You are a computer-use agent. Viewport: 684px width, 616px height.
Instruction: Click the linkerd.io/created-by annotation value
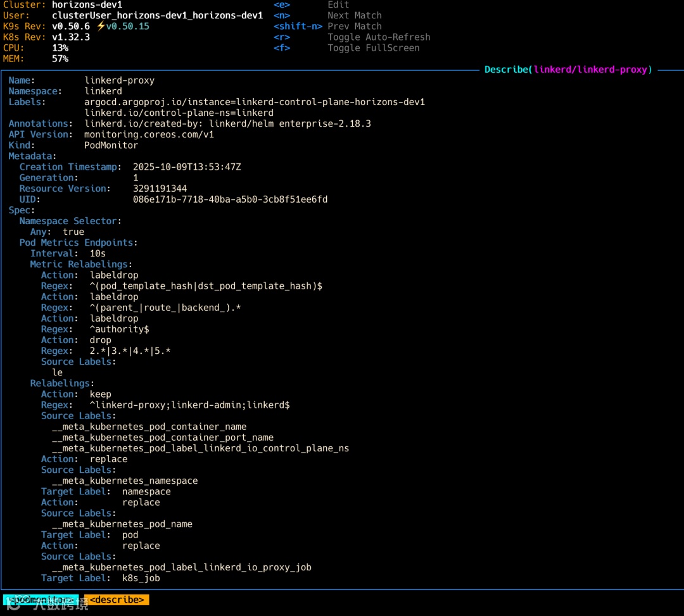(x=228, y=124)
